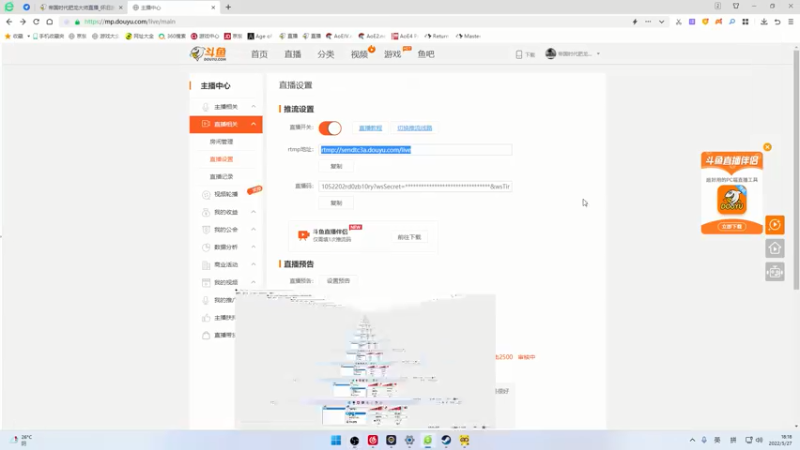Open 鱼吧 in the Douyu navigation

tap(426, 54)
